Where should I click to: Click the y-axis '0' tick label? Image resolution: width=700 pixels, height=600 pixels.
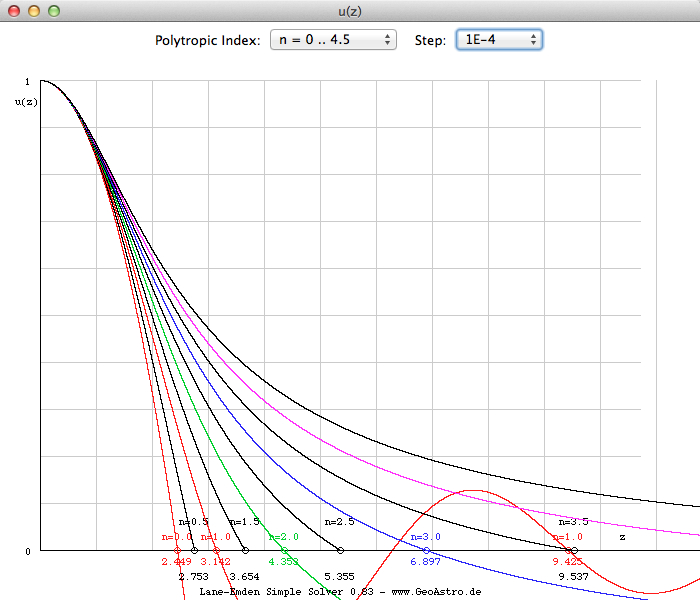click(28, 552)
